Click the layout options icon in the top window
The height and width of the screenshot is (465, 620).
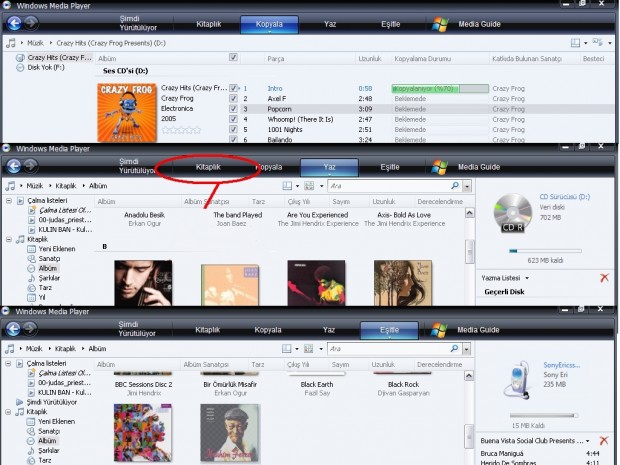coord(575,43)
